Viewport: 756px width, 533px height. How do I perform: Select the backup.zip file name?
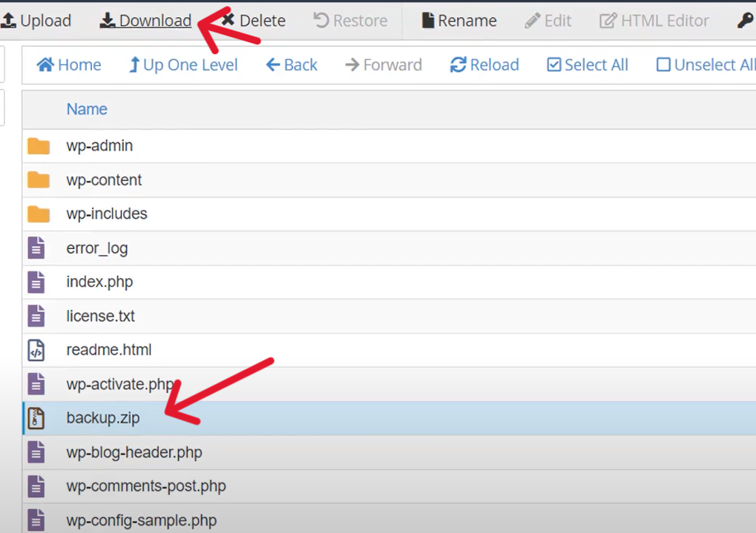point(102,418)
